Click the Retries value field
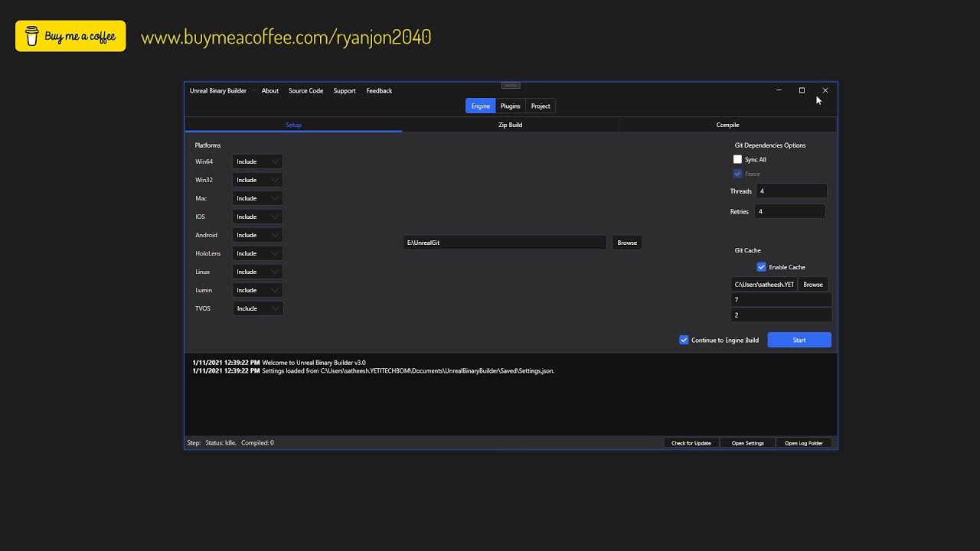Image resolution: width=980 pixels, height=551 pixels. (791, 211)
